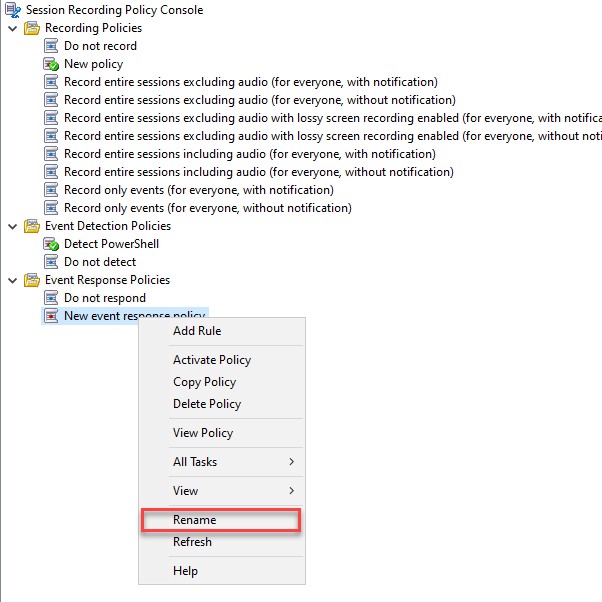Select Refresh in context menu

tap(222, 542)
